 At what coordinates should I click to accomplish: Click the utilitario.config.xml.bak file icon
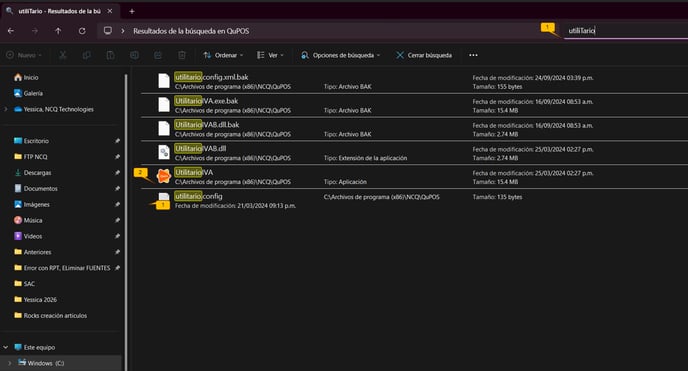click(x=164, y=81)
